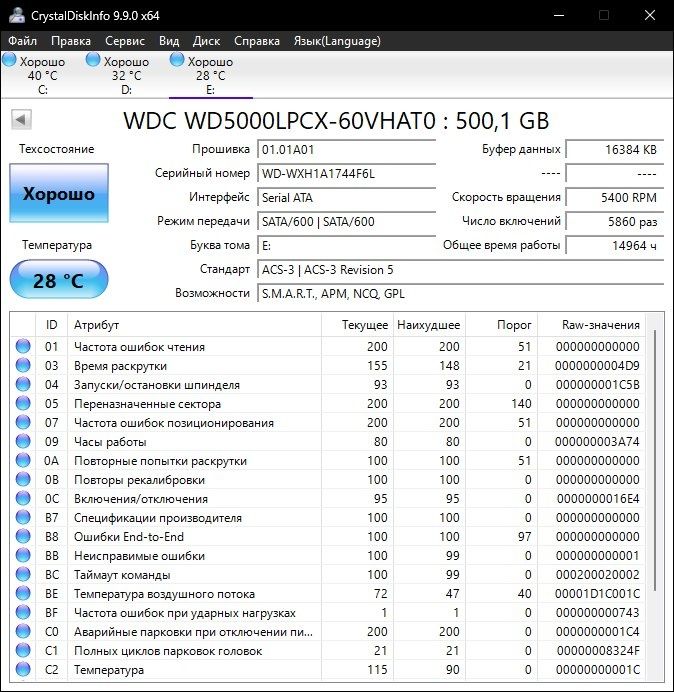Select the Ошибки End-to-End attribute name
Screen dimensions: 674x692
(129, 537)
